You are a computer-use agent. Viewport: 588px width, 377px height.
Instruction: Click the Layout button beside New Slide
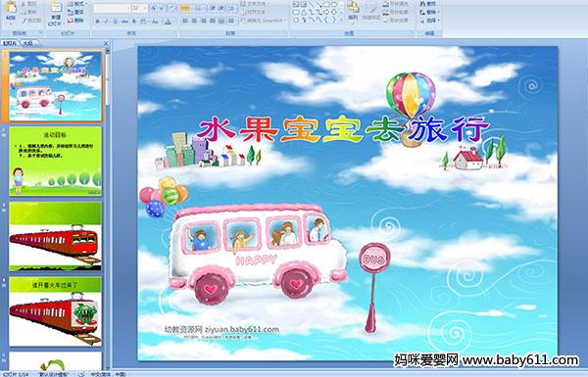pos(75,4)
